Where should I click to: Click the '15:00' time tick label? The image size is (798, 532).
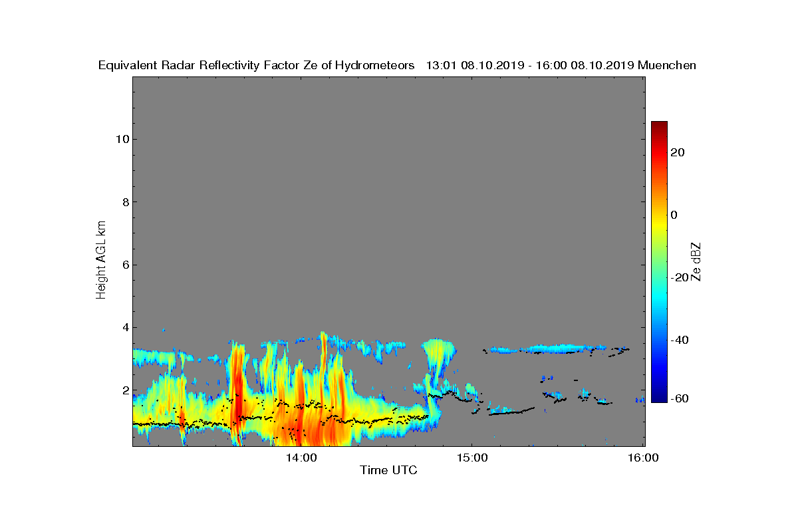[x=471, y=458]
